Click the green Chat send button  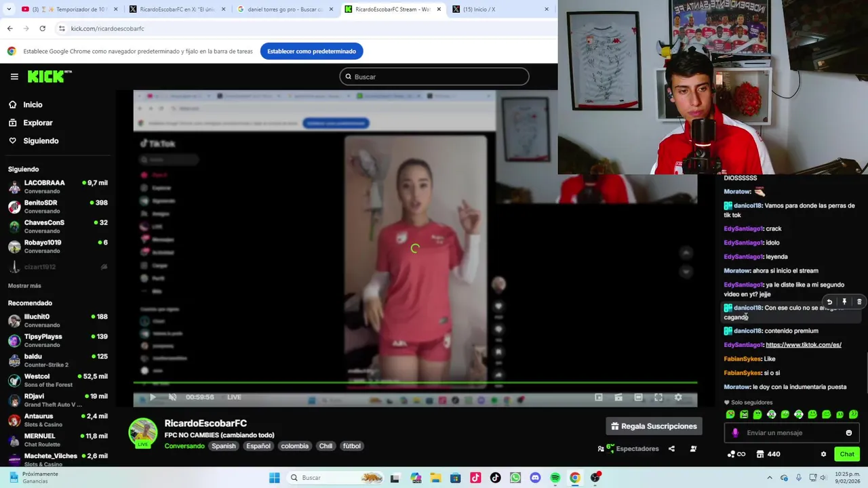click(x=847, y=454)
